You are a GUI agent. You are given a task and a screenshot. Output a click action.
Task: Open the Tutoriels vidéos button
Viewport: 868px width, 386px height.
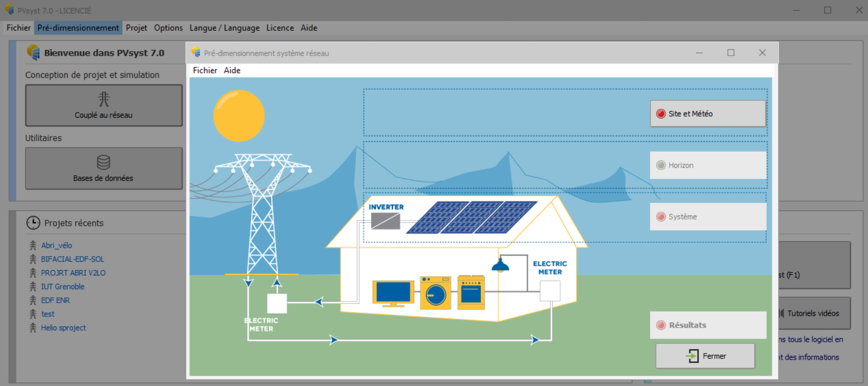pos(815,313)
